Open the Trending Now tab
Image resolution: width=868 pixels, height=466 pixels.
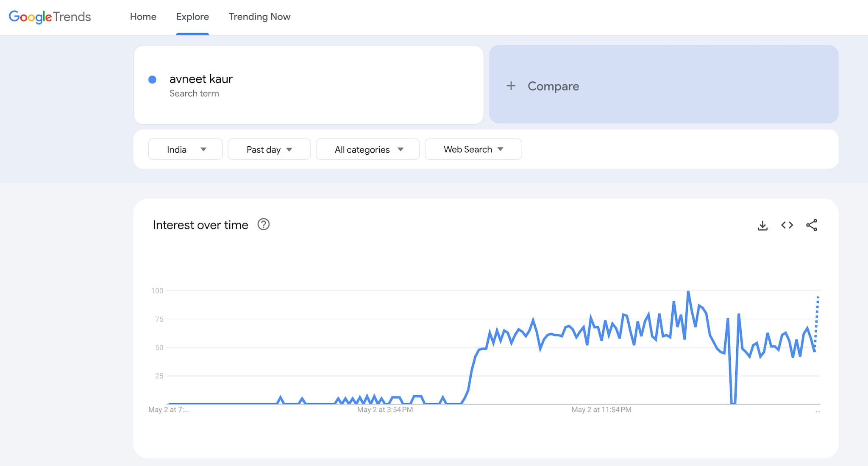coord(259,17)
